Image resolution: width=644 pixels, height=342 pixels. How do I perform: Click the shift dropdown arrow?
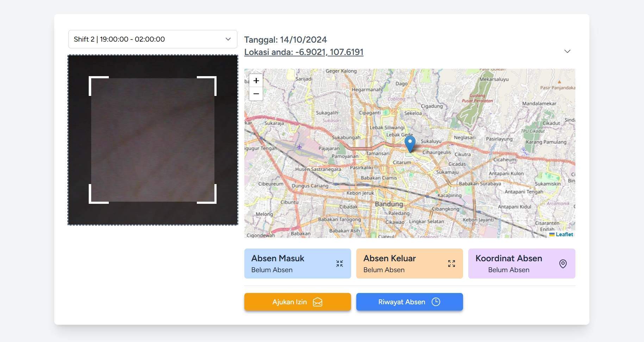(228, 39)
